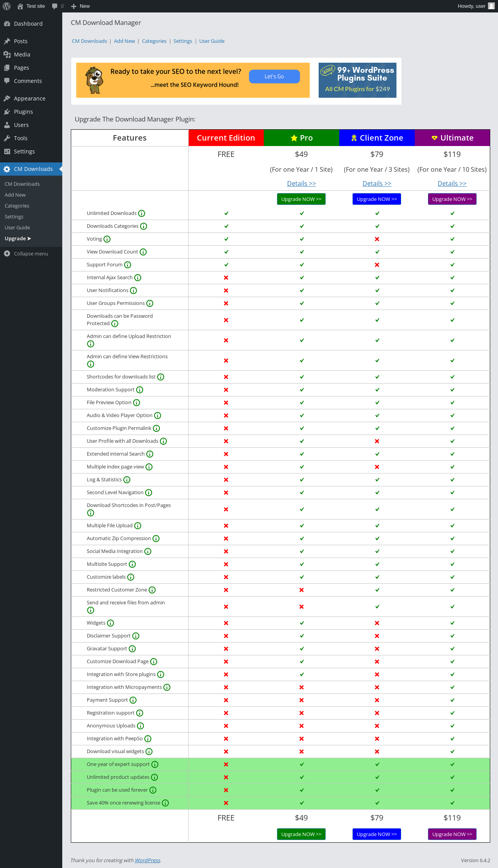Click the Add New link in top navigation
The height and width of the screenshot is (868, 498).
124,41
